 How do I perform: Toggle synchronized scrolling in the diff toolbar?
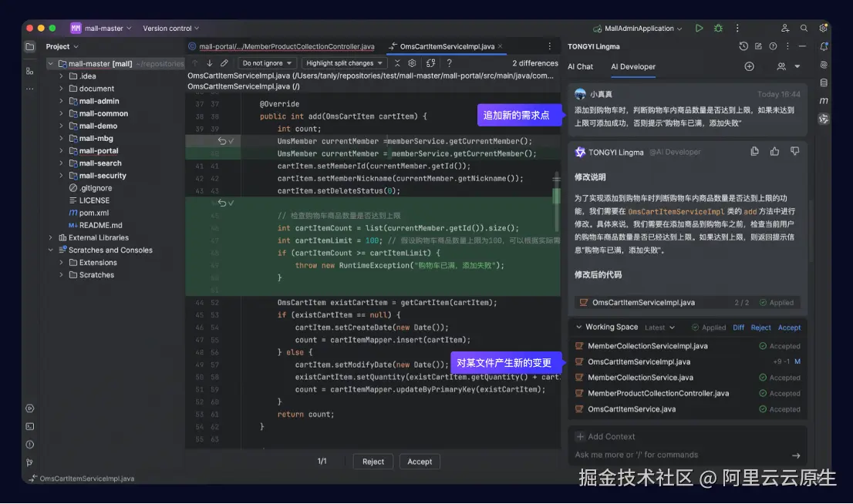coord(430,63)
